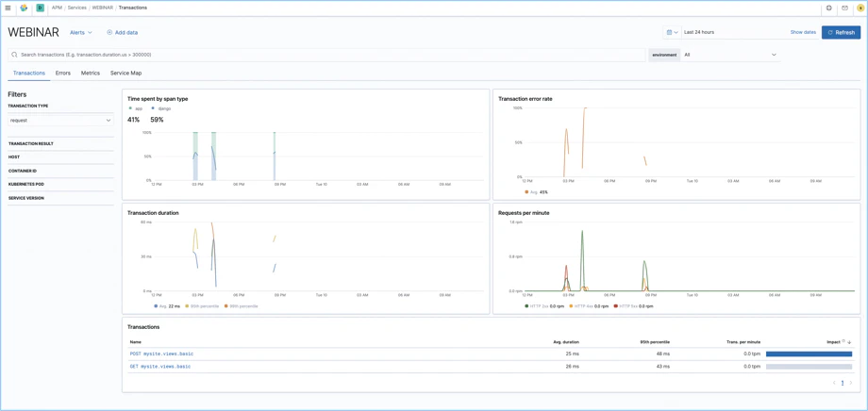Click the POST transaction impact bar
This screenshot has height=411, width=868.
809,353
